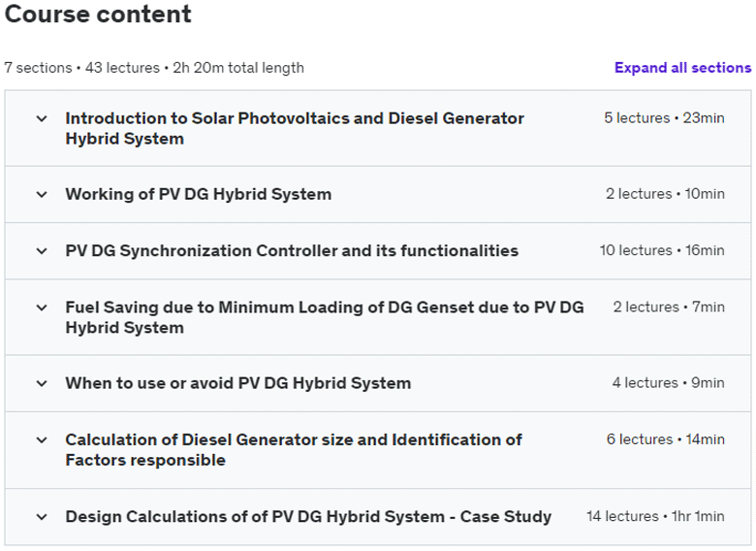The width and height of the screenshot is (756, 551).
Task: Click the 'Expand all sections' link
Action: click(x=682, y=68)
